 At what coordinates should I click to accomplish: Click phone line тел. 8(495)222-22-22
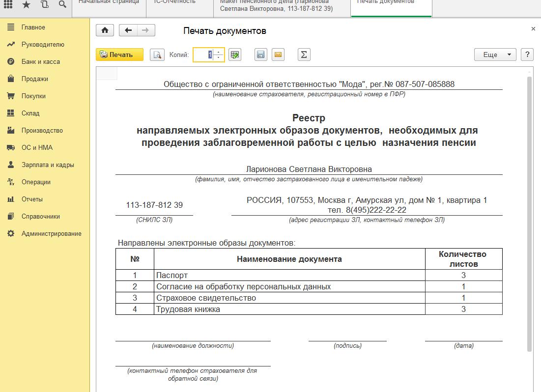coord(367,210)
